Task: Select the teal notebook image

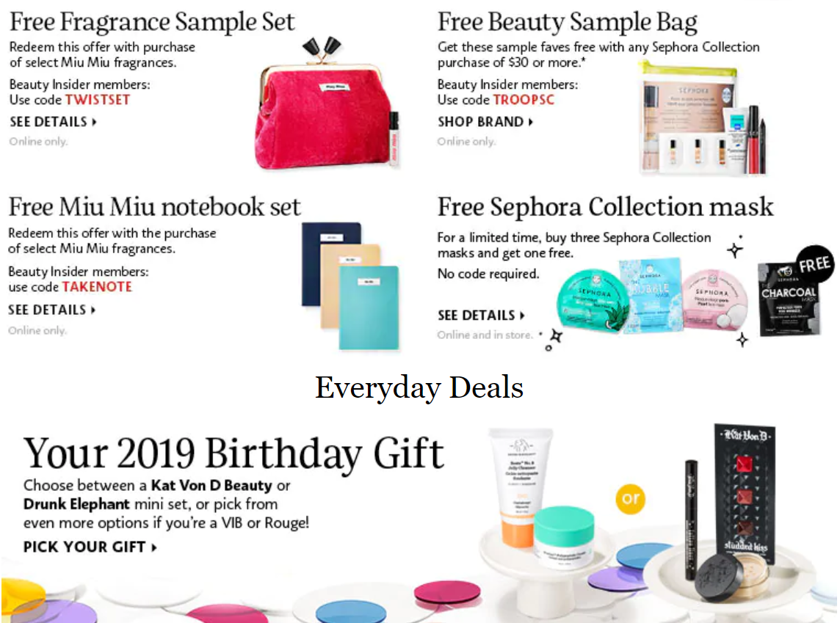Action: click(369, 307)
